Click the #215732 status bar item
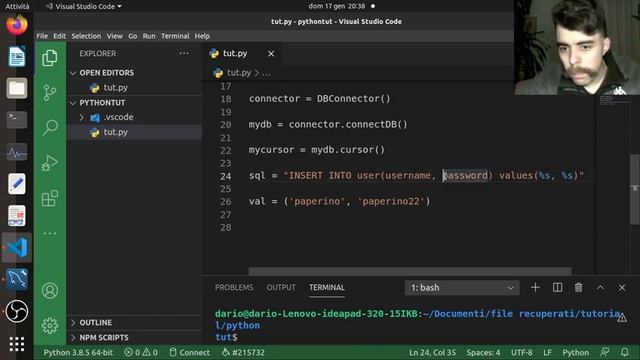This screenshot has width=640, height=360. (243, 352)
